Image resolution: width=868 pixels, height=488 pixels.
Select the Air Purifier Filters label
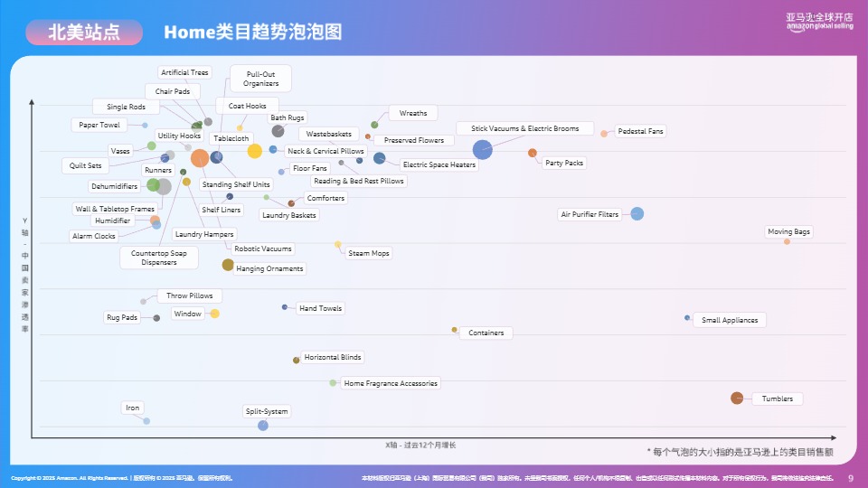click(x=590, y=214)
